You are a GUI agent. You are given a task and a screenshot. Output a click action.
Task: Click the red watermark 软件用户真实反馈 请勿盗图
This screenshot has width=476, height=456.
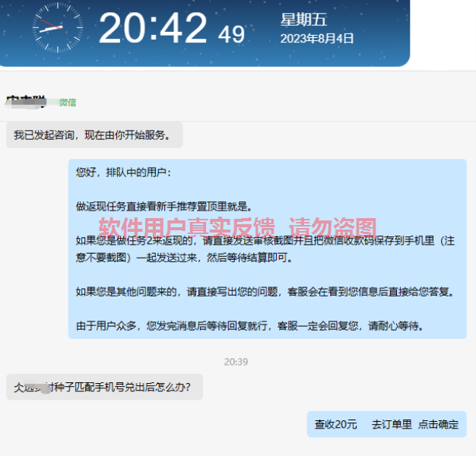238,227
